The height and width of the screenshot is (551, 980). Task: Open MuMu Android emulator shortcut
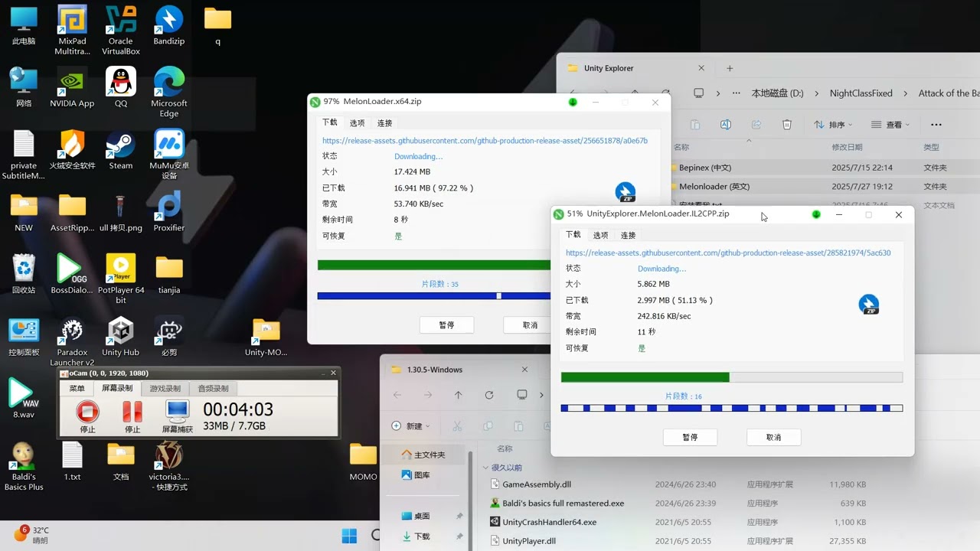(x=169, y=155)
